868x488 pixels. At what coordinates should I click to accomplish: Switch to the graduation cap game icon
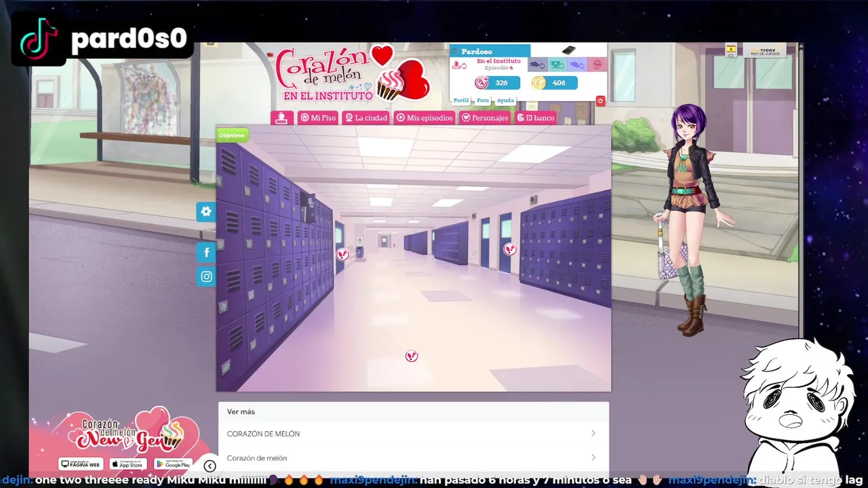(537, 65)
